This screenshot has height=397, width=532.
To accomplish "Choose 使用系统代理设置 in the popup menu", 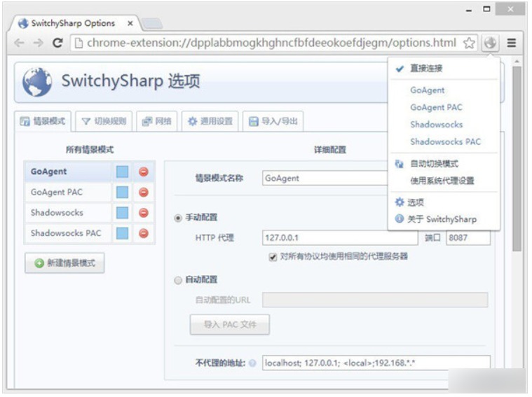I will (x=444, y=181).
